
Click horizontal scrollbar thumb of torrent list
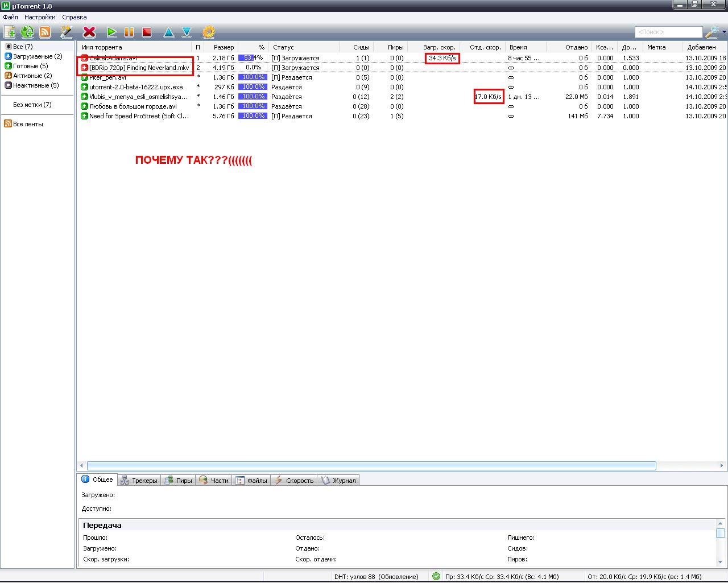(371, 466)
